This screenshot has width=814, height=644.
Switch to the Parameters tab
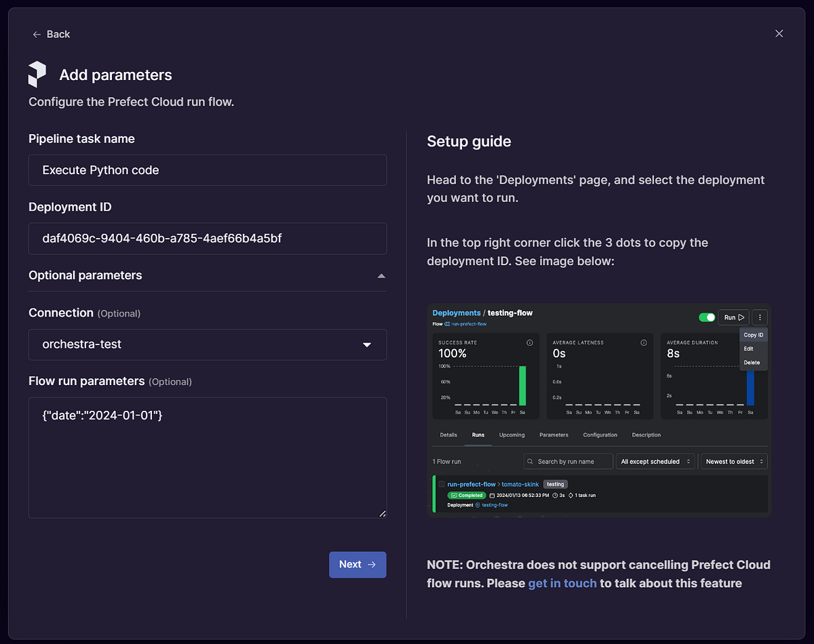[x=554, y=435]
